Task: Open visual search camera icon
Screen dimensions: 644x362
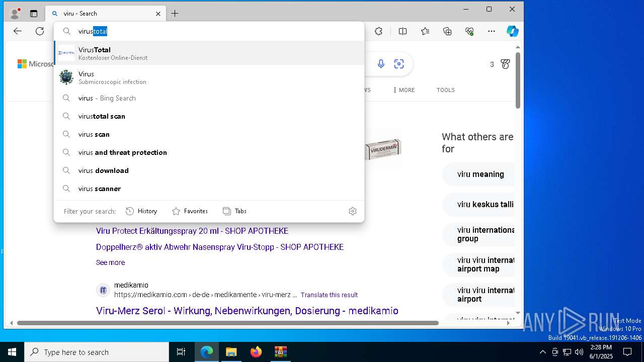Action: pos(399,64)
